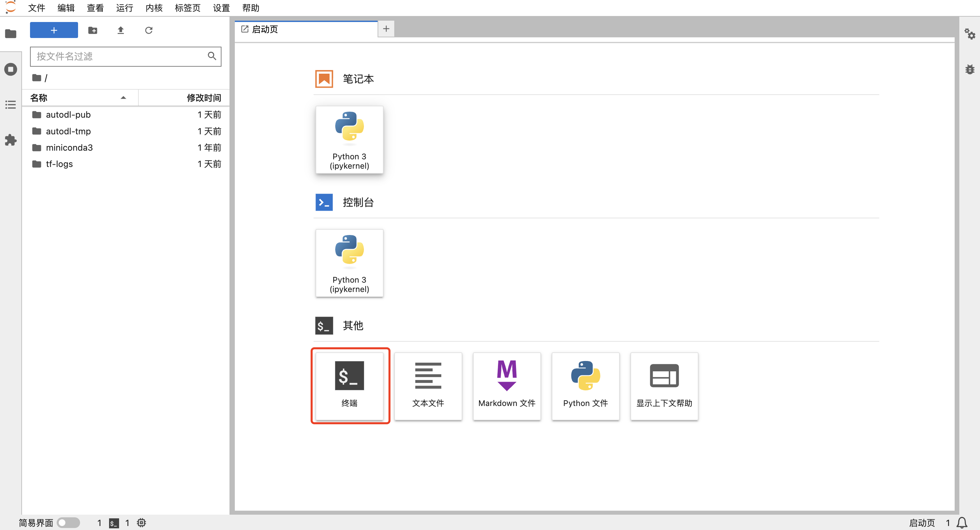Open running terminals and kernels sidebar
Screen dimensions: 980x530
[x=11, y=69]
